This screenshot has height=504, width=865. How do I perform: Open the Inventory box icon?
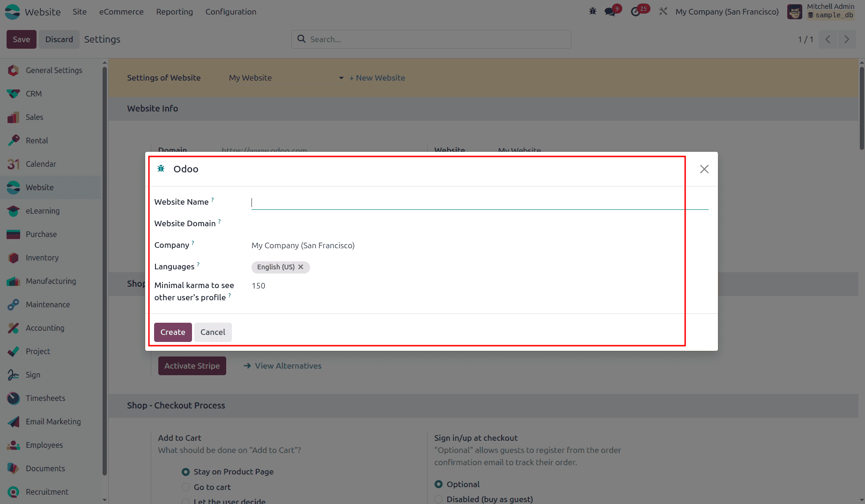pos(13,258)
